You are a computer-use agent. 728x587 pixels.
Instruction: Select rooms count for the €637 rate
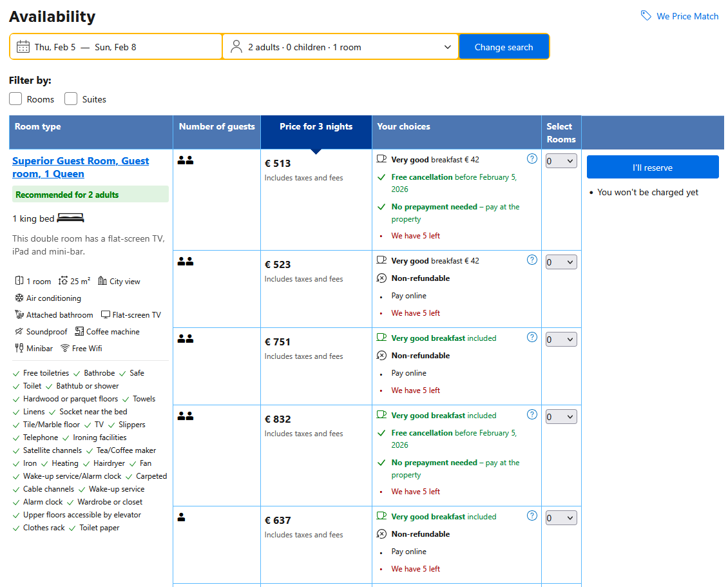[561, 518]
